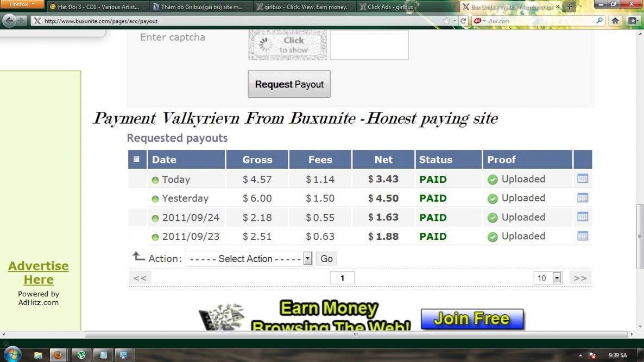Click the horizontal scrollbar thumb
Screen dimensions: 644x362
[356, 334]
